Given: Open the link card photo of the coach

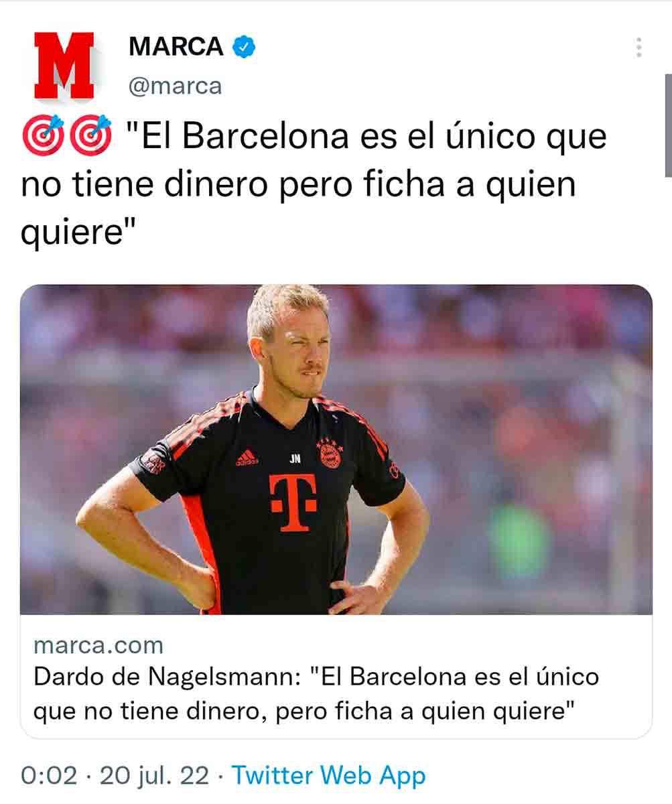Looking at the screenshot, I should coord(336,450).
